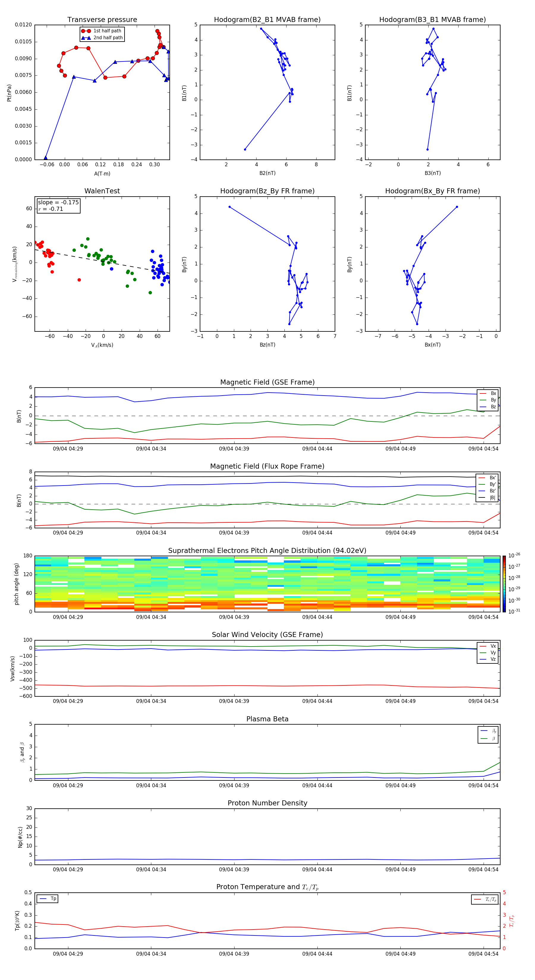Image resolution: width=535 pixels, height=980 pixels.
Task: Click '09/04 04:54' tick under Proton Temperature
Action: tap(483, 954)
